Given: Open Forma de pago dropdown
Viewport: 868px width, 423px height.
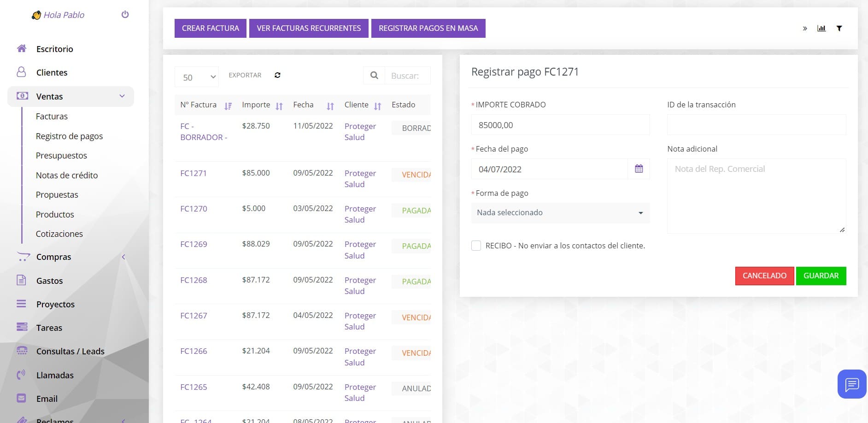Looking at the screenshot, I should click(x=560, y=213).
